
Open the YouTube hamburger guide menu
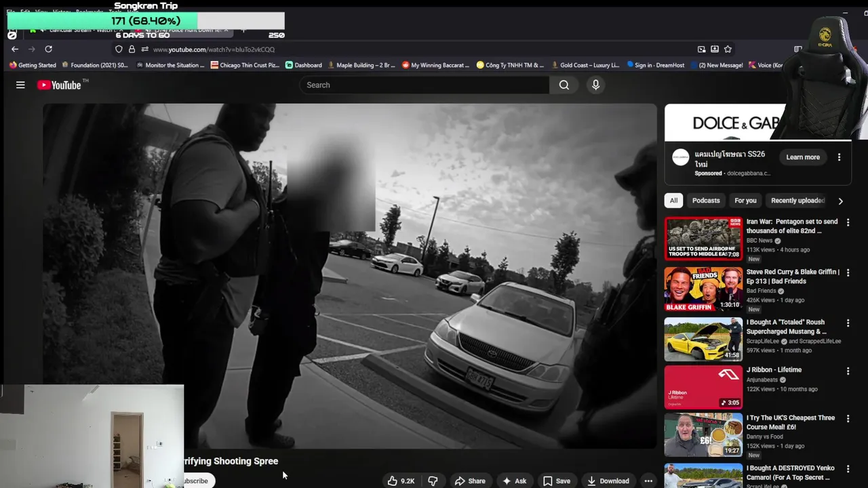20,85
